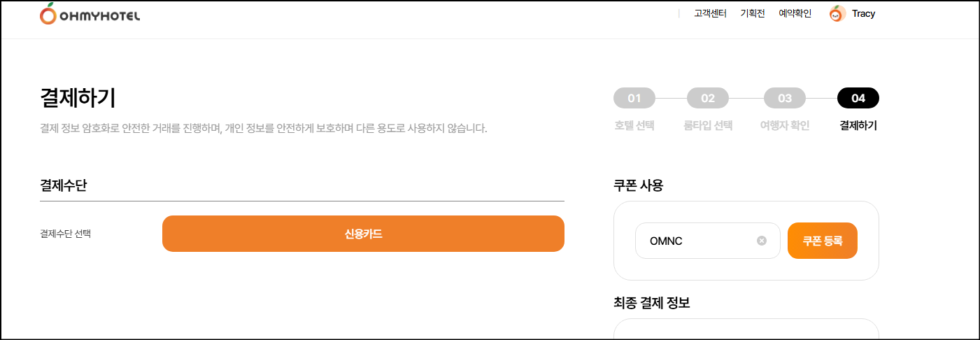
Task: Go back to 여행자 확인 step label
Action: pos(785,127)
